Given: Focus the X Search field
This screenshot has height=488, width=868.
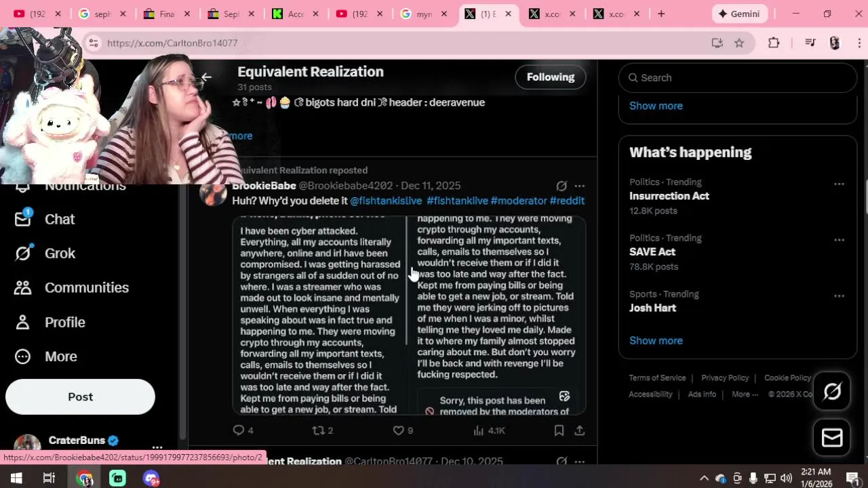Looking at the screenshot, I should point(738,78).
